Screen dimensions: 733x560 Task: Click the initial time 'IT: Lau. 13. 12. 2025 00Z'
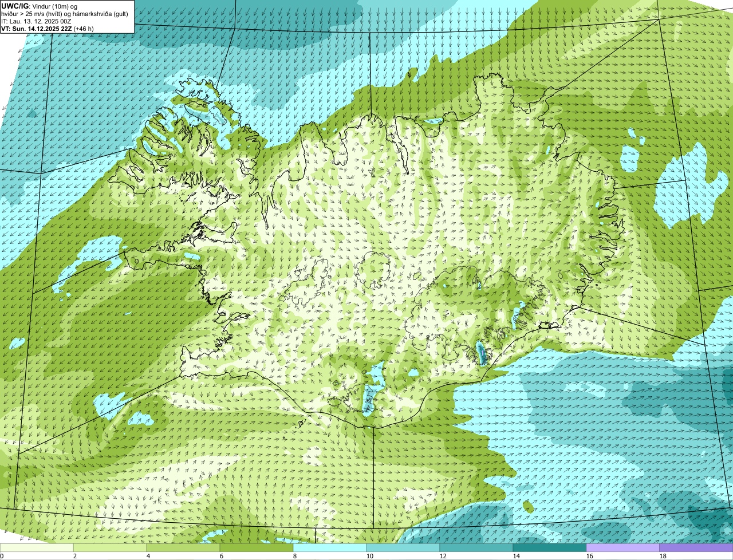point(36,21)
